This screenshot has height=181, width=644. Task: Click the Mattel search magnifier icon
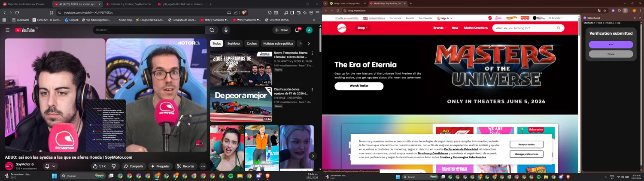tap(559, 28)
